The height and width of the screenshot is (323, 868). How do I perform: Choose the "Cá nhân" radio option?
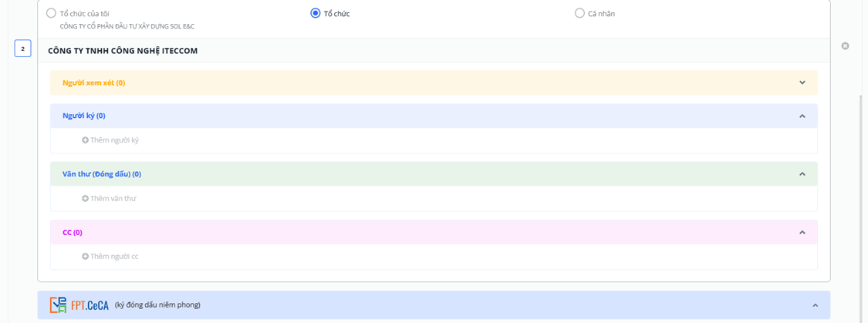579,13
